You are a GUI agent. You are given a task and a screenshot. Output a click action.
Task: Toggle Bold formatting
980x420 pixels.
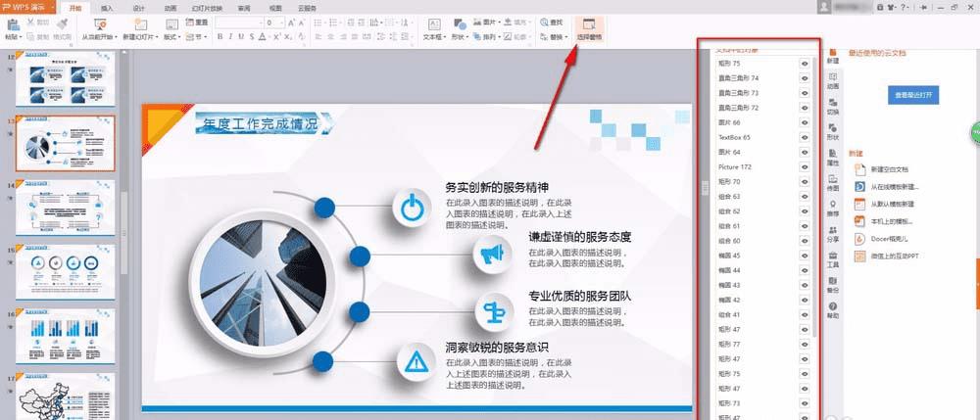pyautogui.click(x=220, y=37)
